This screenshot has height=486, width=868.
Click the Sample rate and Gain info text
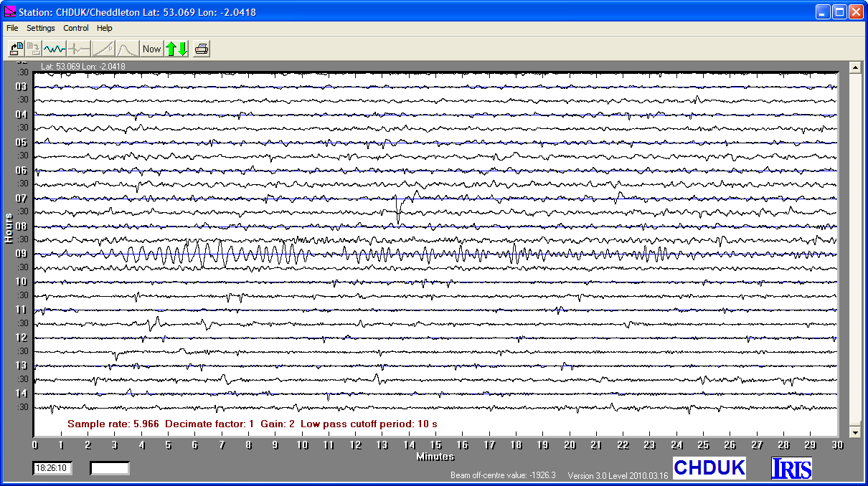tap(253, 424)
